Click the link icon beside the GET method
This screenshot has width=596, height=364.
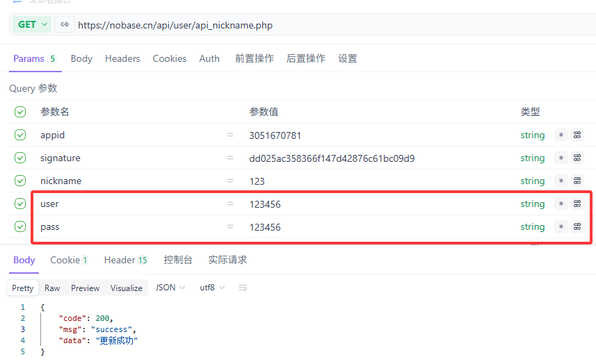(65, 24)
